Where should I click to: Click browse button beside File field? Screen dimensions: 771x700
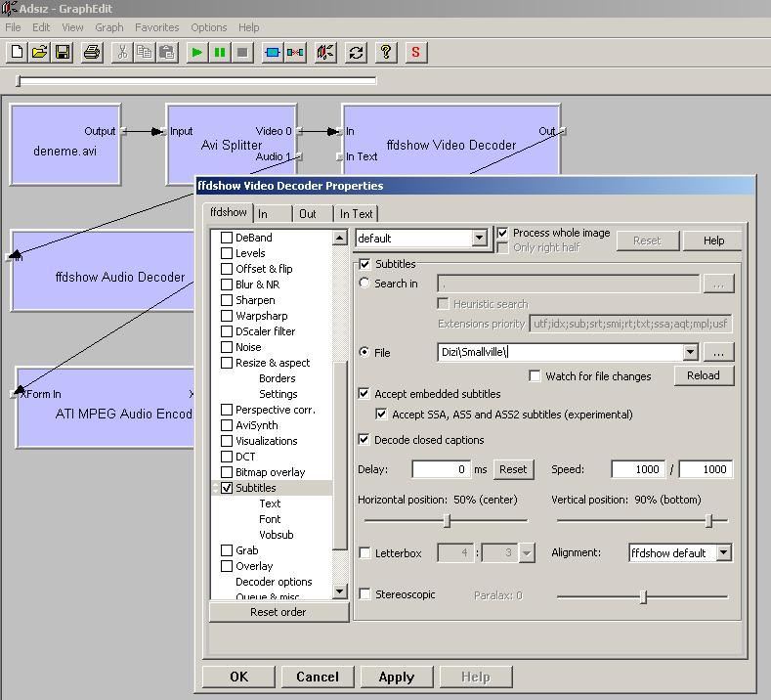tap(718, 352)
